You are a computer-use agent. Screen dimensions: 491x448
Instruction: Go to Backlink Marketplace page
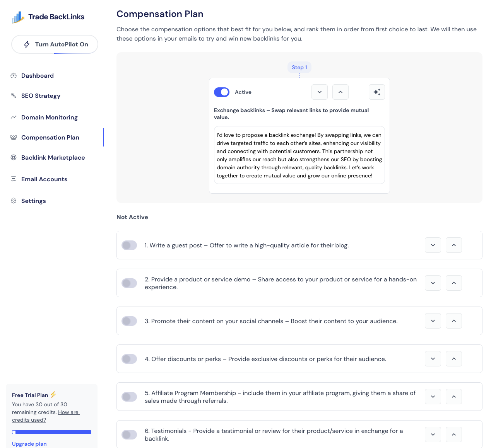pyautogui.click(x=53, y=157)
